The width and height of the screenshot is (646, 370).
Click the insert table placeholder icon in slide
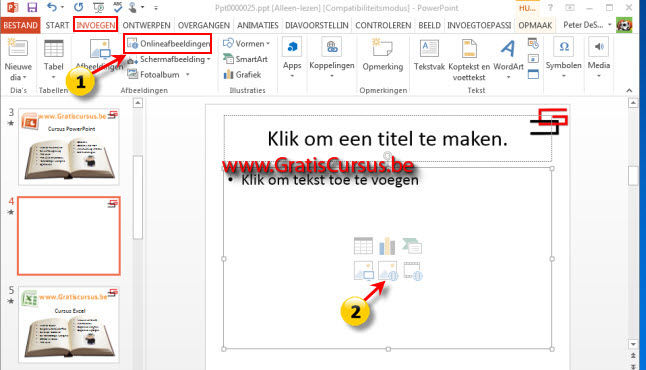pyautogui.click(x=363, y=246)
